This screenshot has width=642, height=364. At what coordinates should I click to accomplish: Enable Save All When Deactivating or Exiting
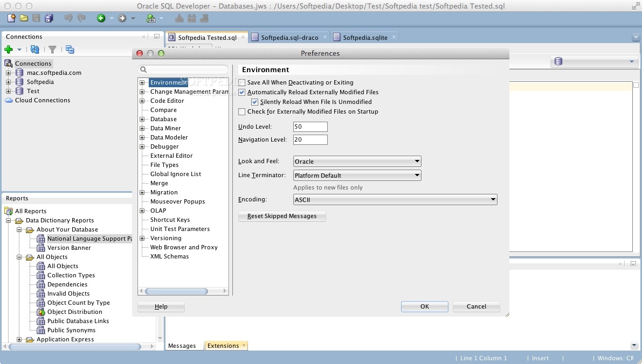pos(242,82)
